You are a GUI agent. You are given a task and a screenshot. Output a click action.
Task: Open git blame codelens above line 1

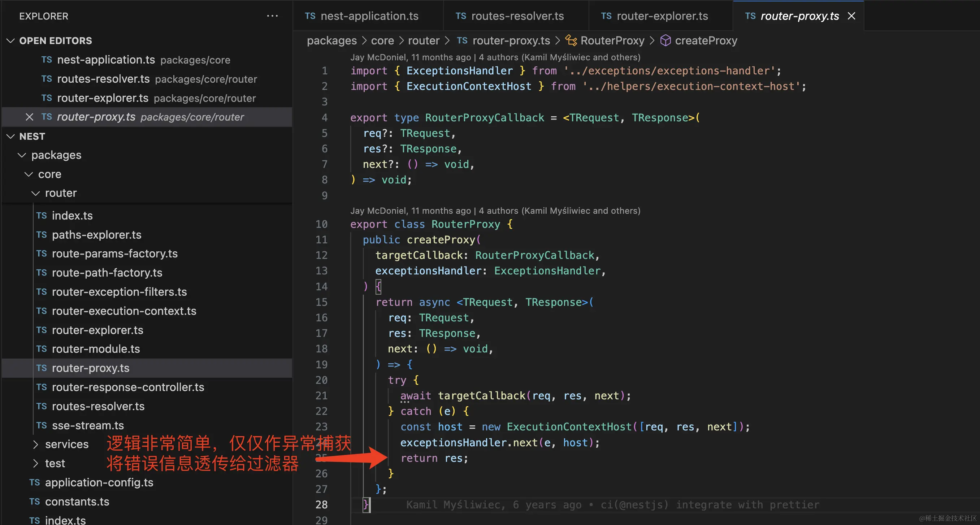pos(495,57)
